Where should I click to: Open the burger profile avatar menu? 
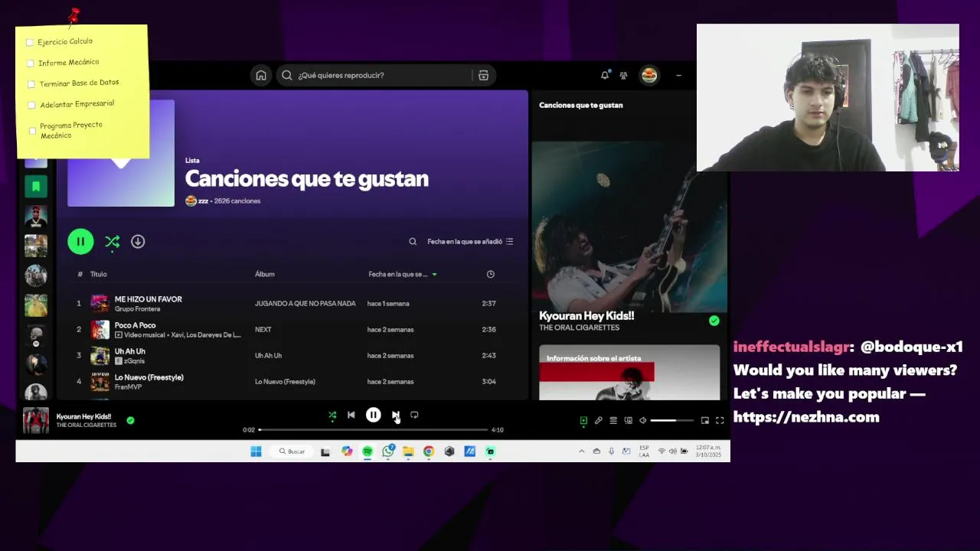pyautogui.click(x=649, y=75)
